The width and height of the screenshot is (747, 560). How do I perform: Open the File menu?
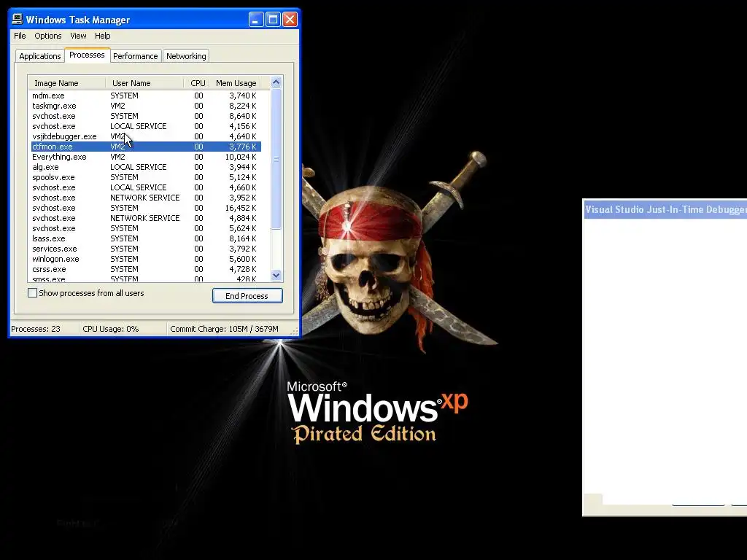pos(20,36)
